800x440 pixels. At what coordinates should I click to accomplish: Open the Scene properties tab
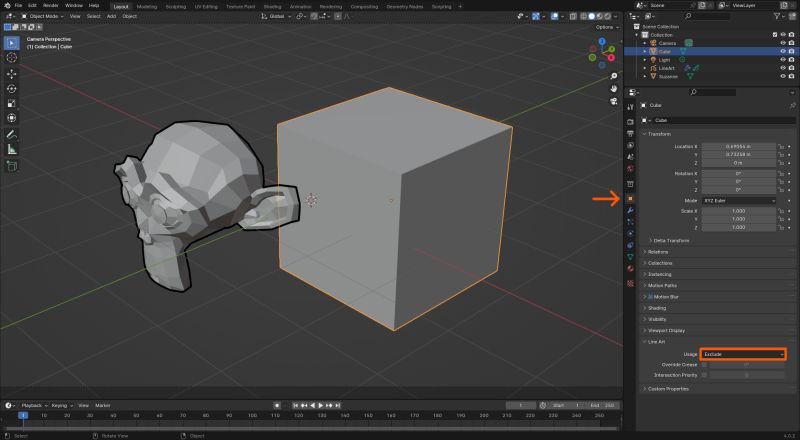coord(630,157)
